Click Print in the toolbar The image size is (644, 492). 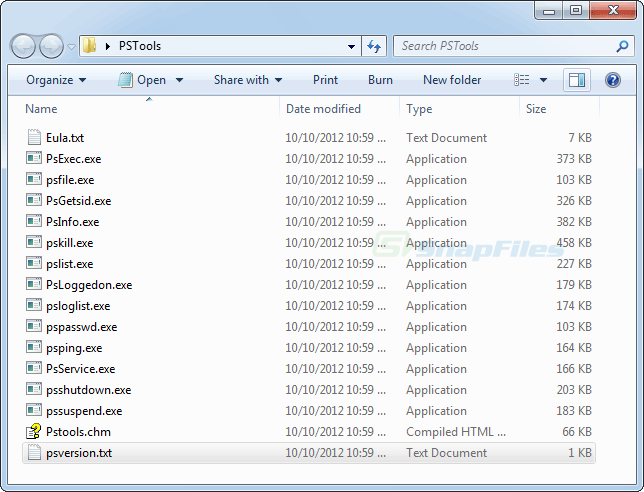coord(325,80)
